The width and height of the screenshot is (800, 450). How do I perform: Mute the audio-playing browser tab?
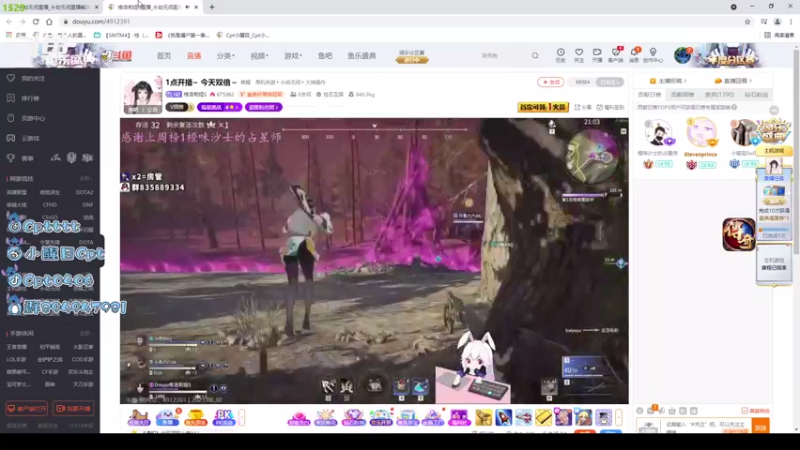point(187,7)
